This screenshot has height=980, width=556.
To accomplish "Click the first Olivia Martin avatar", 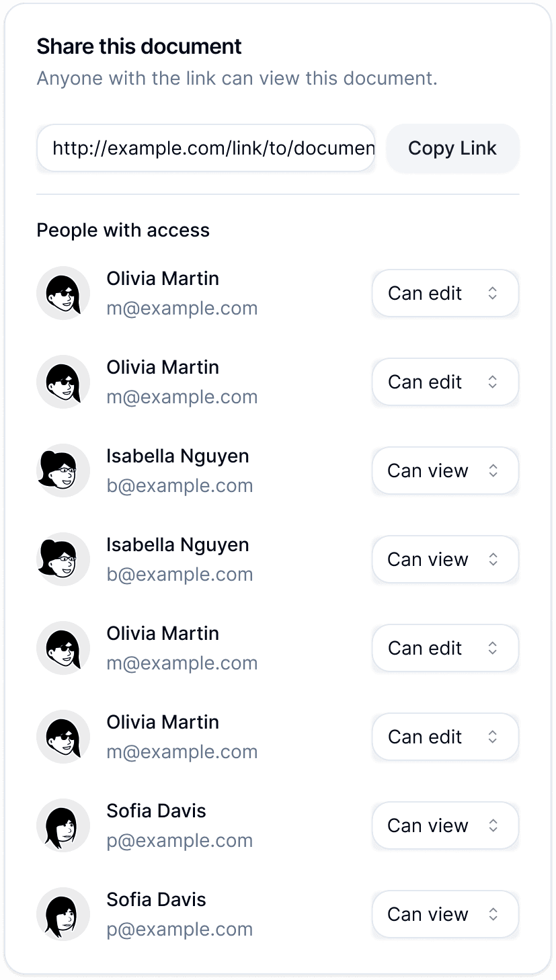I will [63, 293].
